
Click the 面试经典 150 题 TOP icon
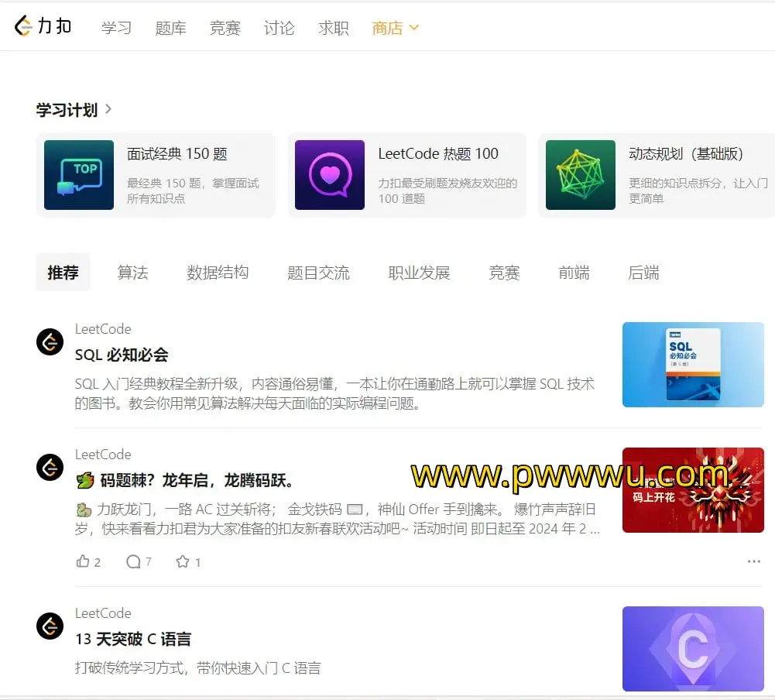pyautogui.click(x=79, y=175)
